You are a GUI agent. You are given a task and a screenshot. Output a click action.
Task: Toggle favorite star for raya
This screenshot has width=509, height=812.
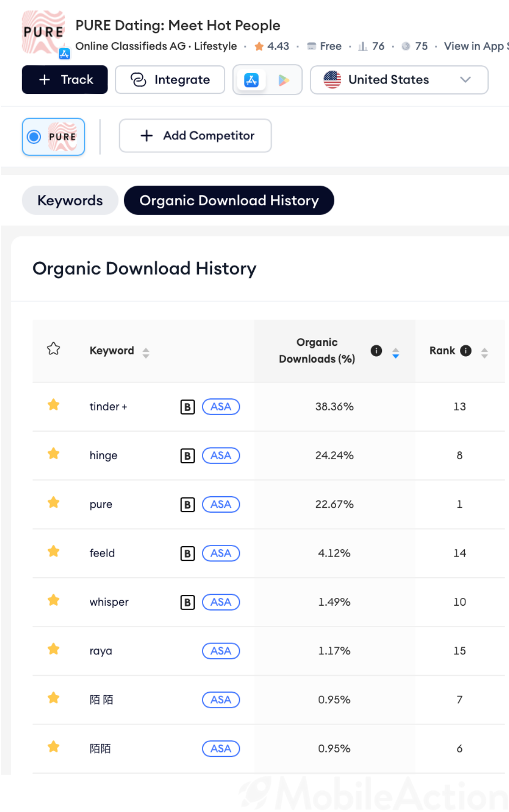54,649
